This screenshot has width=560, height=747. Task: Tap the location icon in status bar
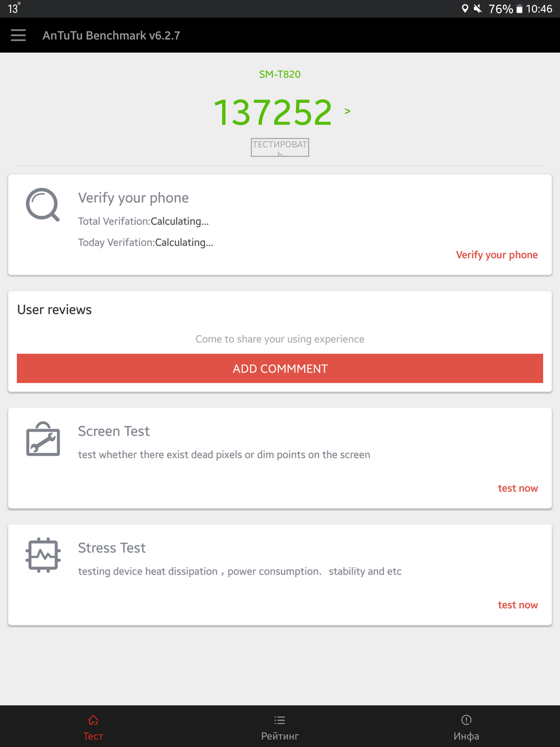tap(465, 8)
